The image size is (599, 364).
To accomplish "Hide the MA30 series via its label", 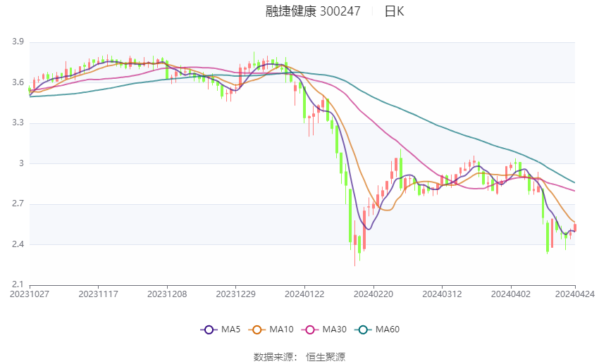I will tap(334, 330).
